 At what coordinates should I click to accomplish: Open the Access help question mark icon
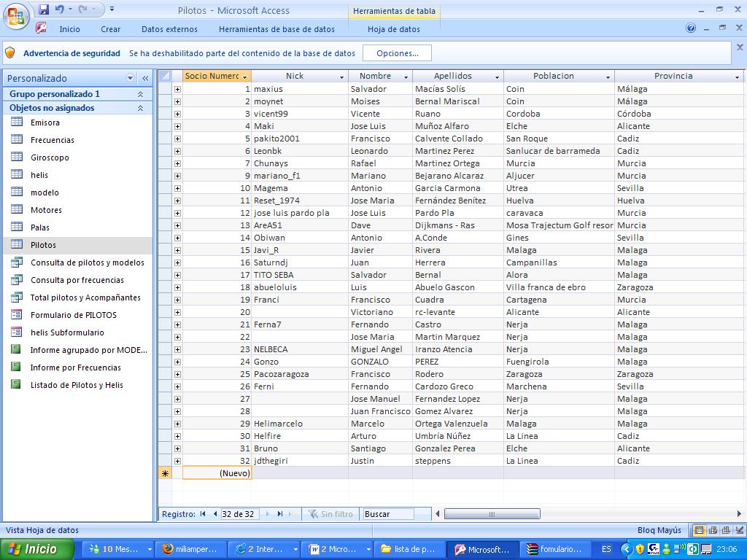[691, 28]
